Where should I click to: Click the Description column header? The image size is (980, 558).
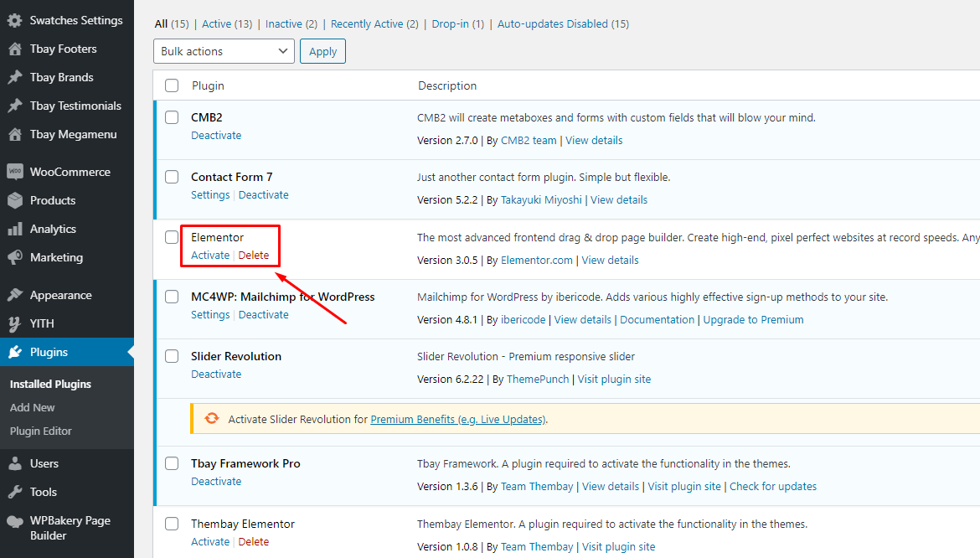[447, 85]
